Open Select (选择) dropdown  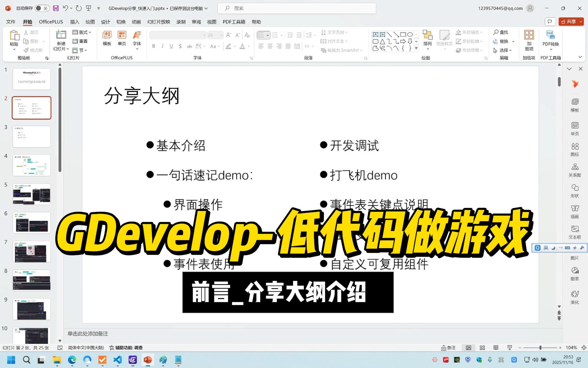coord(503,50)
